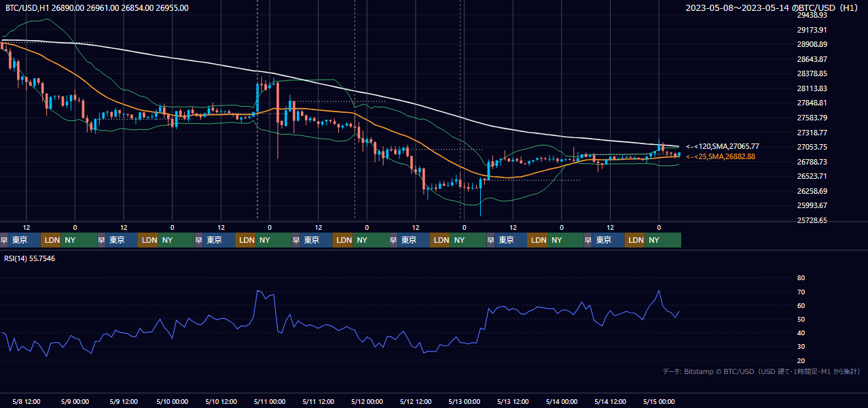The height and width of the screenshot is (408, 868).
Task: Click RSI scale level 50
Action: (x=801, y=319)
